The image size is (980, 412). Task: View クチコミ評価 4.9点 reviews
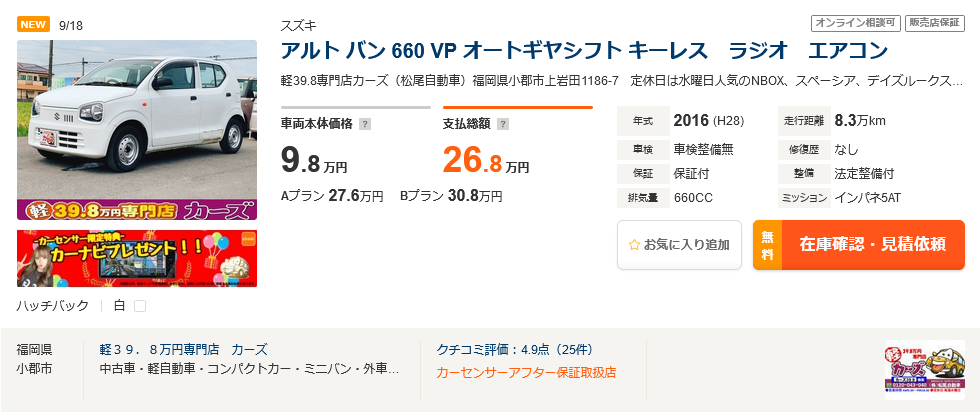click(x=514, y=350)
